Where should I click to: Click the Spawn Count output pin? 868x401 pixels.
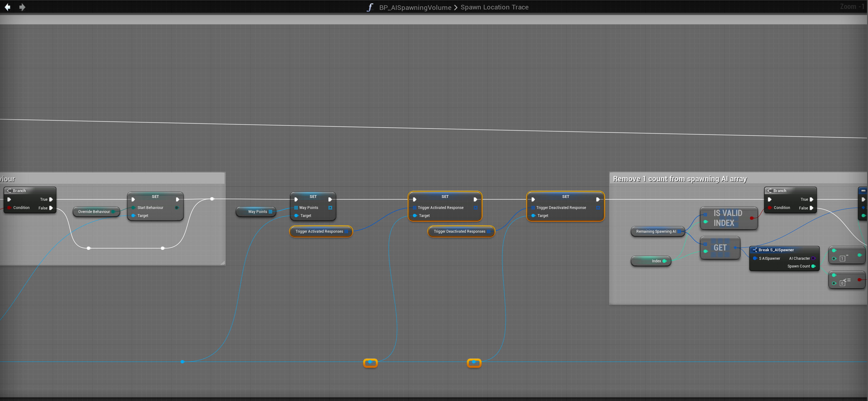(813, 266)
